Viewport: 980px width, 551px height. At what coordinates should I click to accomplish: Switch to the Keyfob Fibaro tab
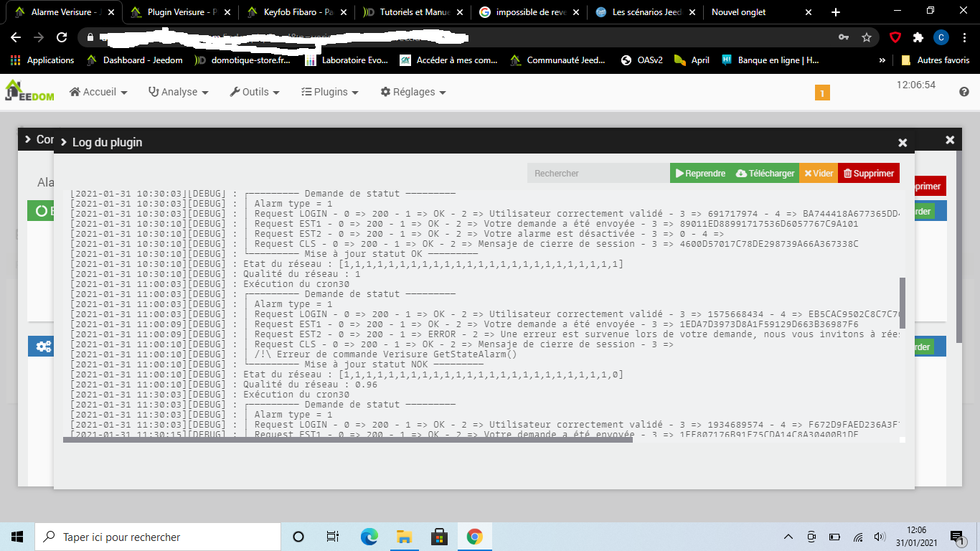pos(296,12)
